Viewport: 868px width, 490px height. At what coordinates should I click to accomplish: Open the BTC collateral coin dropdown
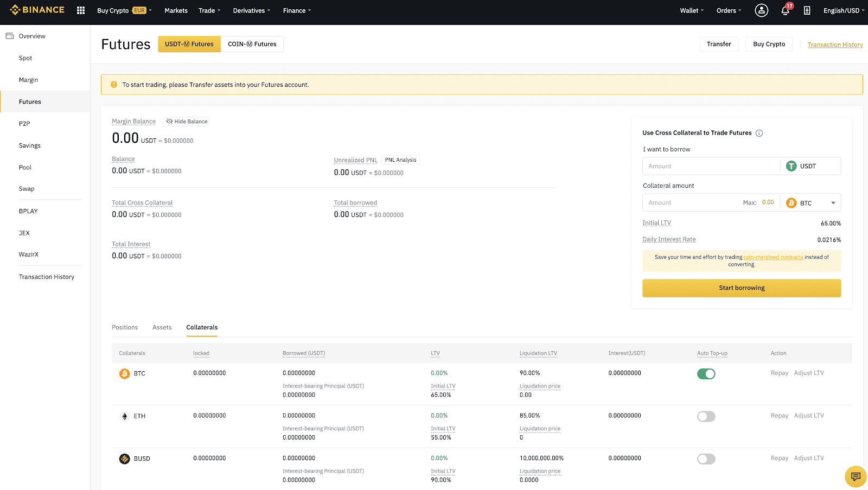(x=811, y=203)
